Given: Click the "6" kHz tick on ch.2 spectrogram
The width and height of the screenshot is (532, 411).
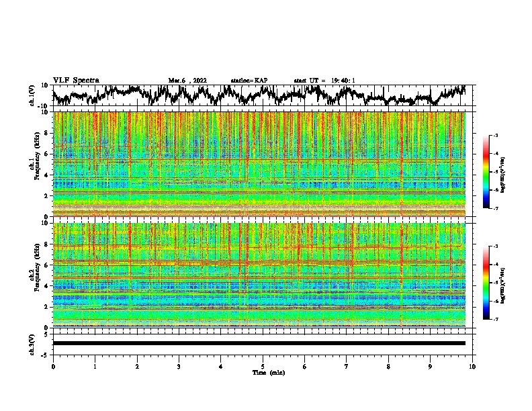Looking at the screenshot, I should [x=47, y=265].
